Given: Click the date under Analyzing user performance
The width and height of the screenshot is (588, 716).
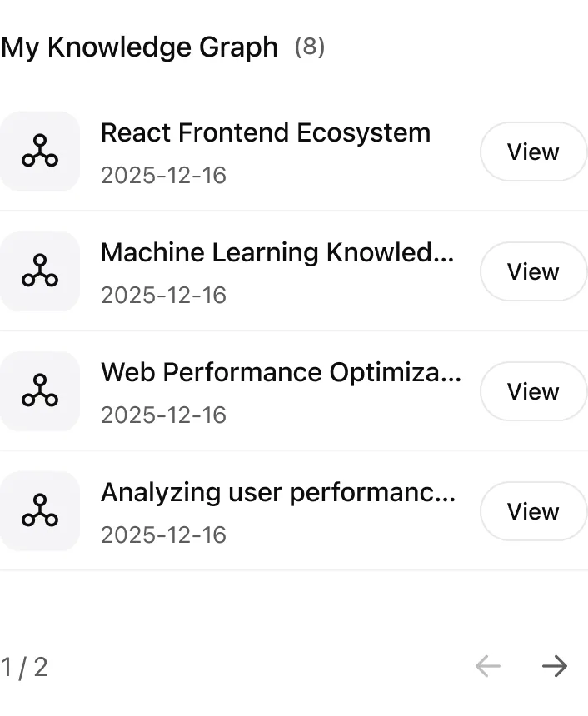Looking at the screenshot, I should click(162, 535).
